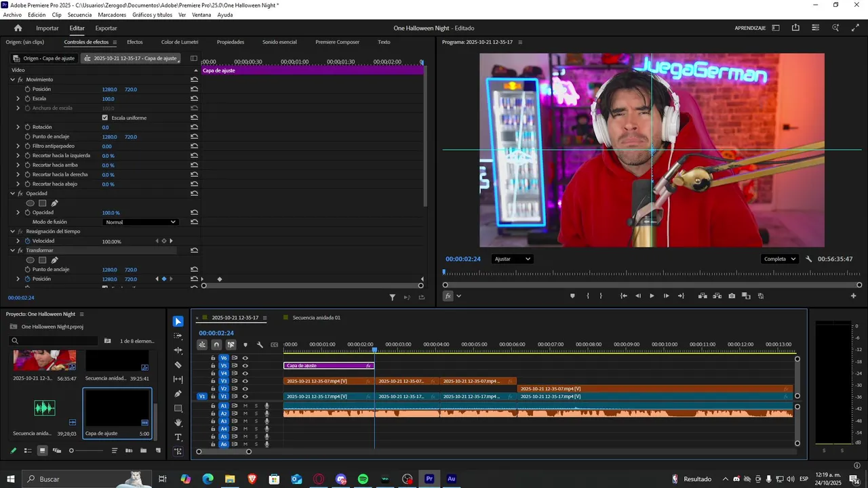Solo audio track A2
Image resolution: width=868 pixels, height=488 pixels.
tap(256, 413)
